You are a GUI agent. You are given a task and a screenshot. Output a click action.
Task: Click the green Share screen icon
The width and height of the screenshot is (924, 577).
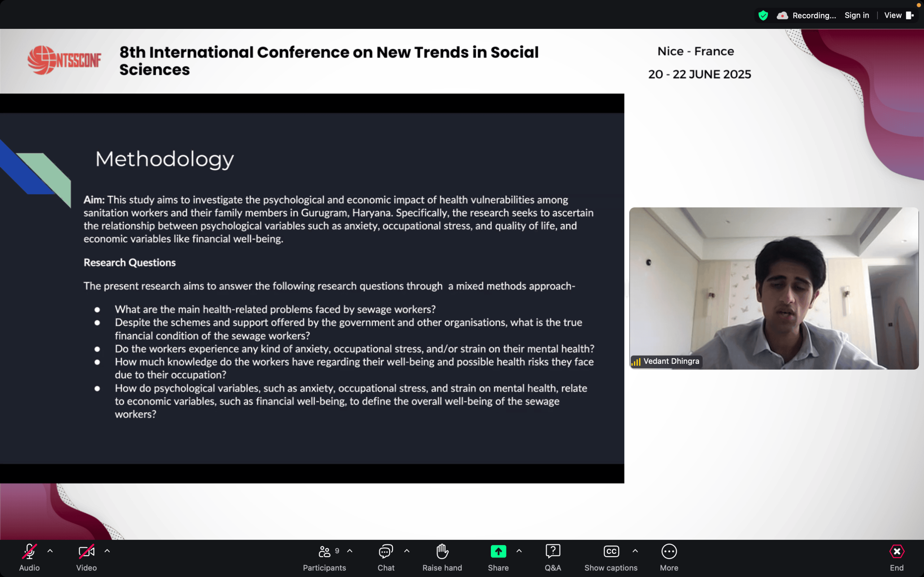pos(498,551)
